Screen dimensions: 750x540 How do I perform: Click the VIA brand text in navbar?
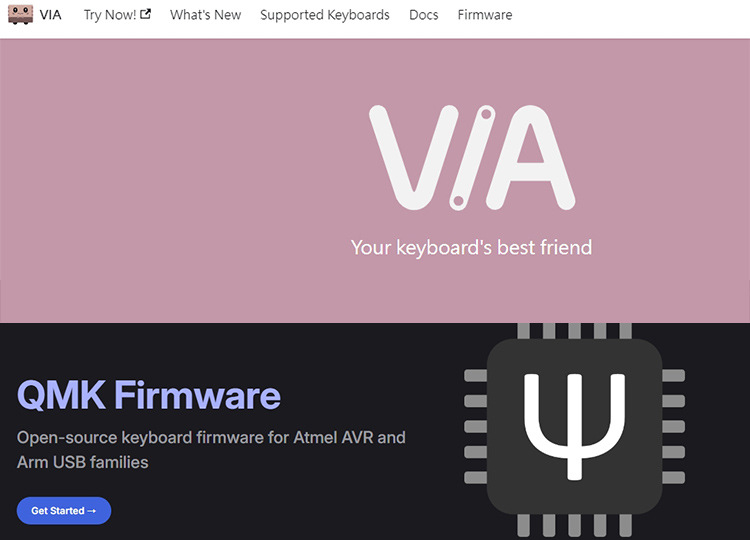click(x=51, y=15)
